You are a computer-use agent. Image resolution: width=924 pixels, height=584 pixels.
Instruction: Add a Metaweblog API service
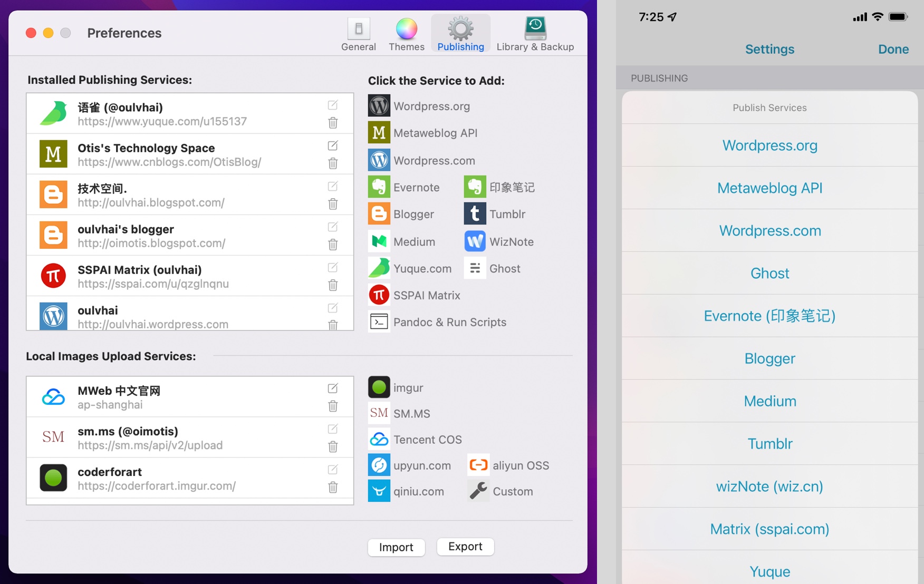(423, 133)
